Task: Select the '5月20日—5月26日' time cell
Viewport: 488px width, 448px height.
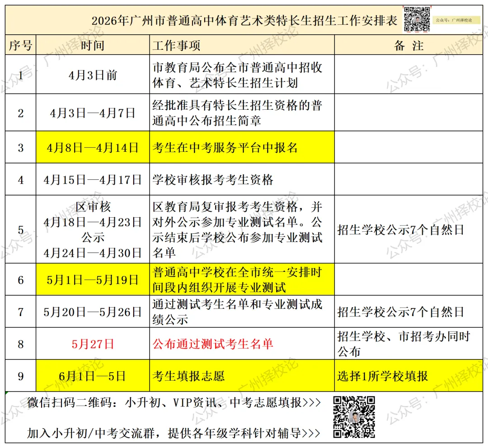Action: 93,312
